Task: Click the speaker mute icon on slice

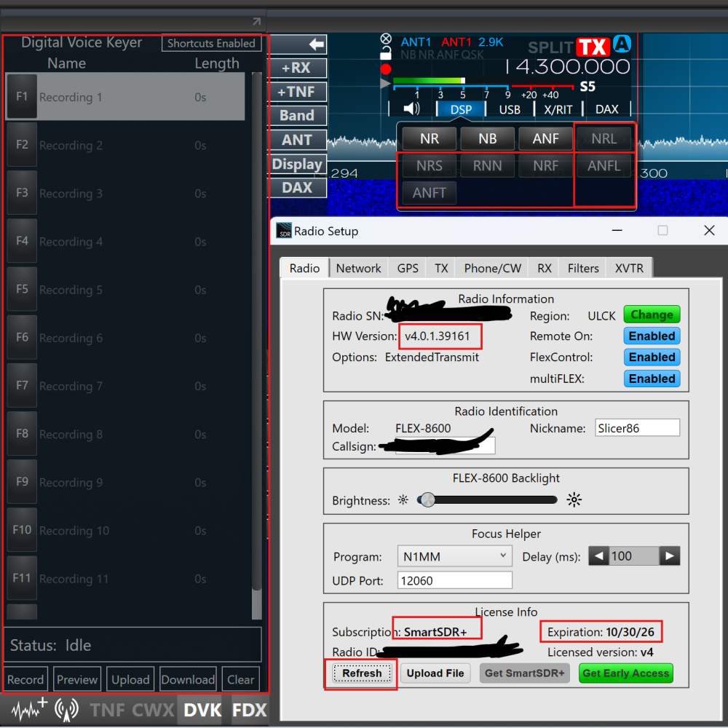Action: tap(411, 109)
